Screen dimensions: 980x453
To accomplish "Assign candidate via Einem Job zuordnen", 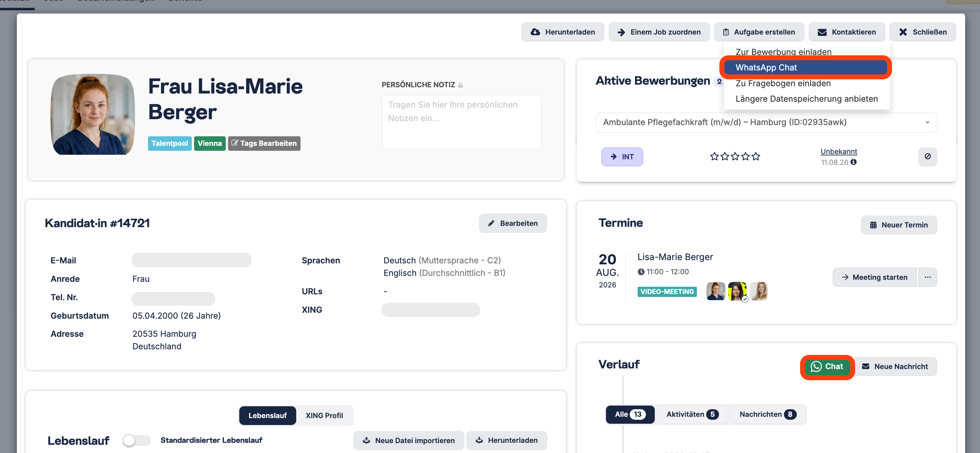I will (659, 32).
